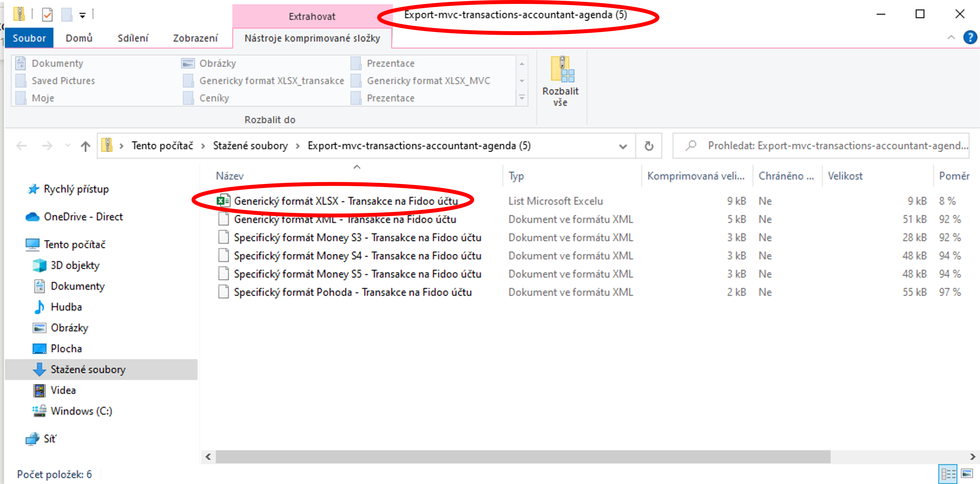Switch to the Sdílení tab
The height and width of the screenshot is (484, 980).
coord(133,38)
